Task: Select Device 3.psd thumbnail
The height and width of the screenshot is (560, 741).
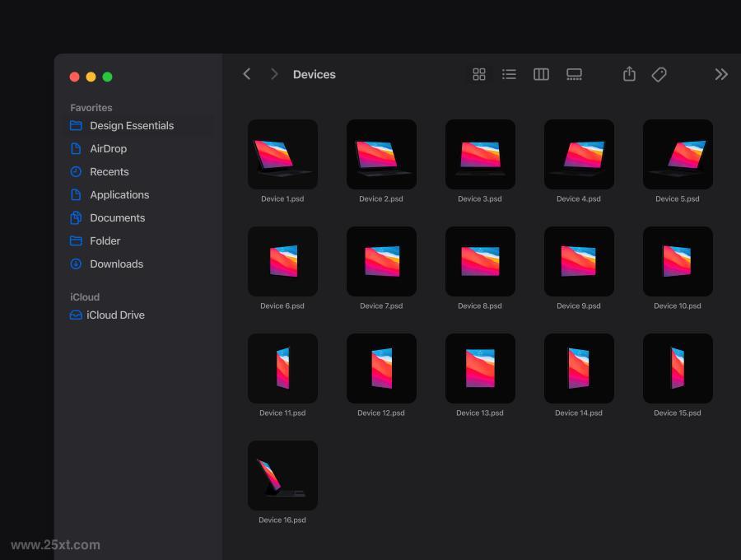Action: [480, 154]
